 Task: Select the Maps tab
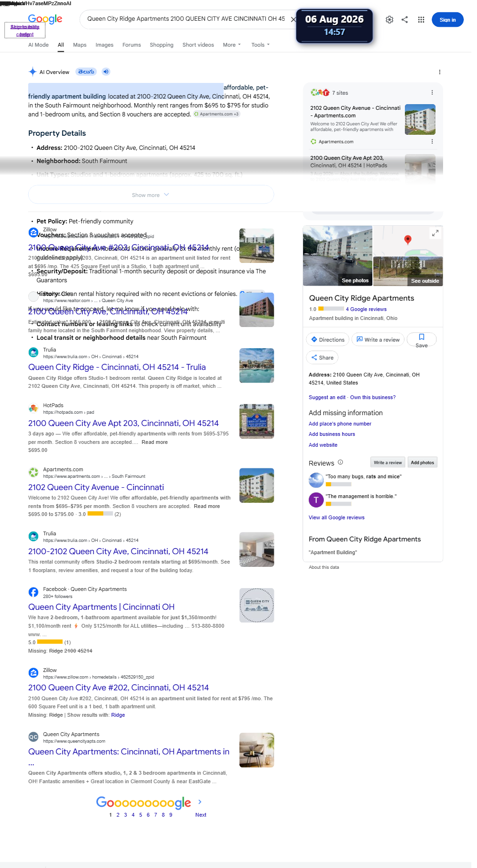[80, 45]
